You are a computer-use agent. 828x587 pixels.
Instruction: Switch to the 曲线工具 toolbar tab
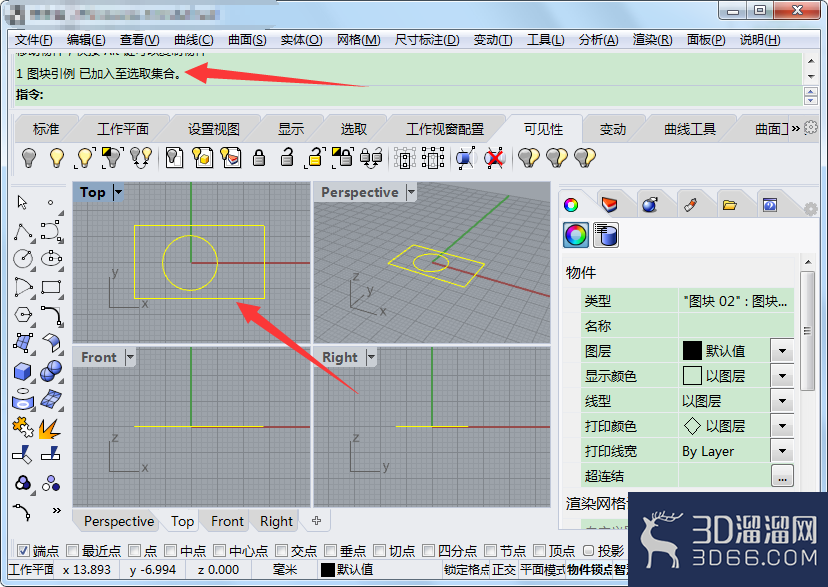pos(690,129)
